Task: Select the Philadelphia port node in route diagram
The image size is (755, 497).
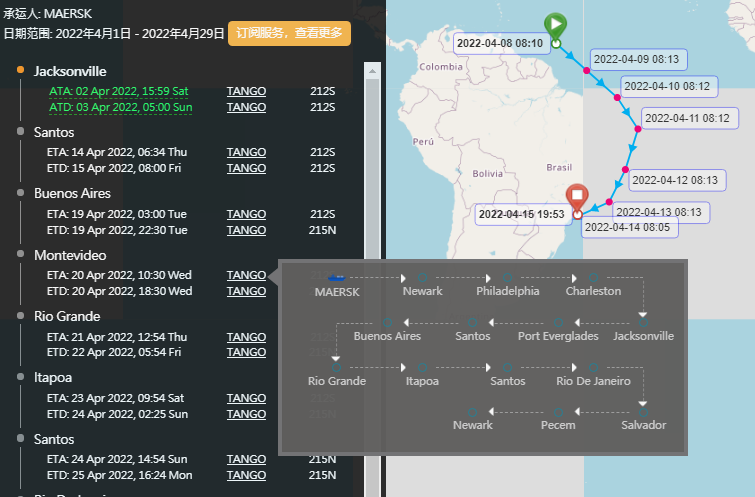Action: tap(507, 277)
